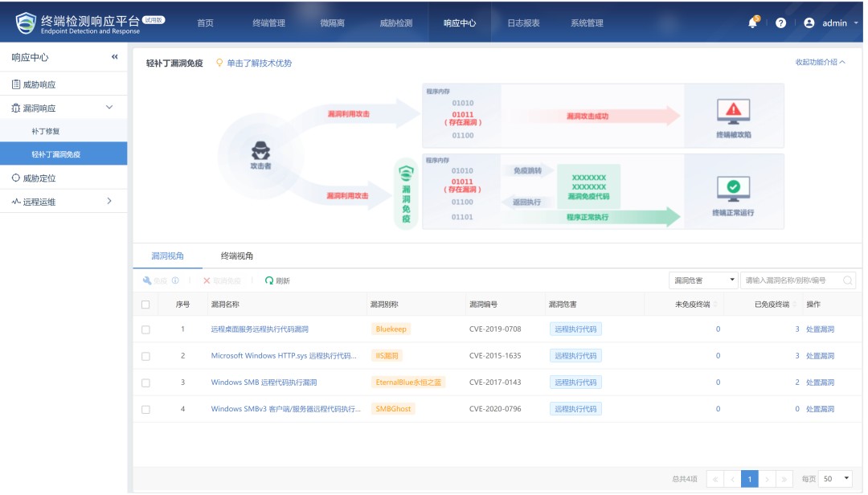Toggle the select-all checkbox in the table header

145,305
